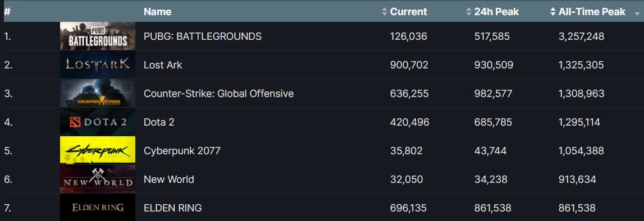Select Cyberpunk 2077 current value 35,802
The width and height of the screenshot is (644, 221).
click(406, 151)
